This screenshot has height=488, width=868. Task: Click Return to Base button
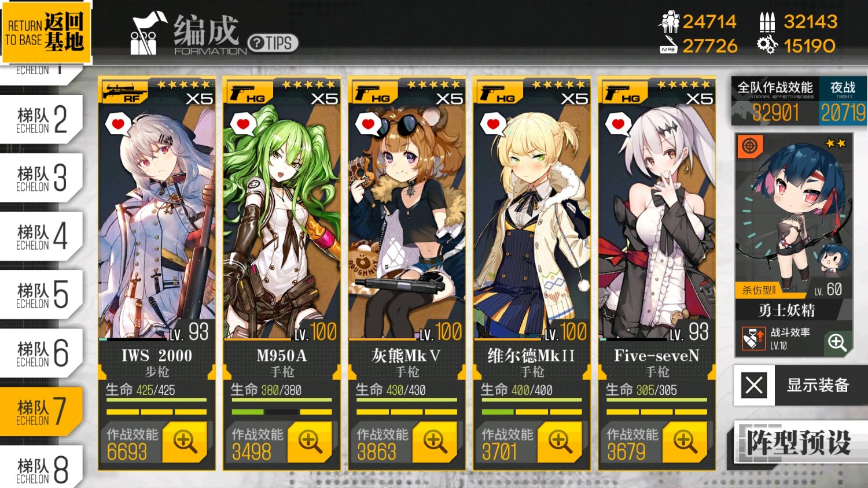46,32
